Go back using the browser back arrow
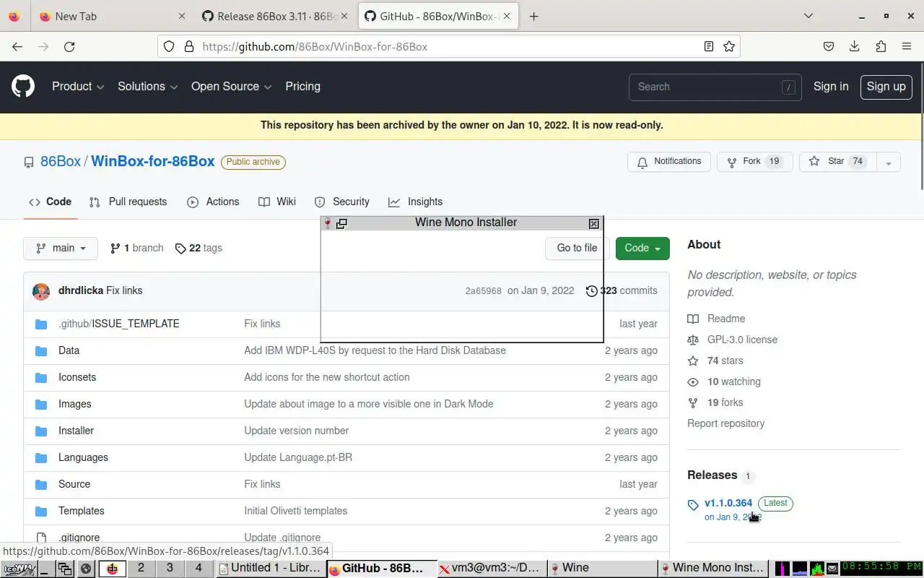The width and height of the screenshot is (924, 578). pos(17,46)
